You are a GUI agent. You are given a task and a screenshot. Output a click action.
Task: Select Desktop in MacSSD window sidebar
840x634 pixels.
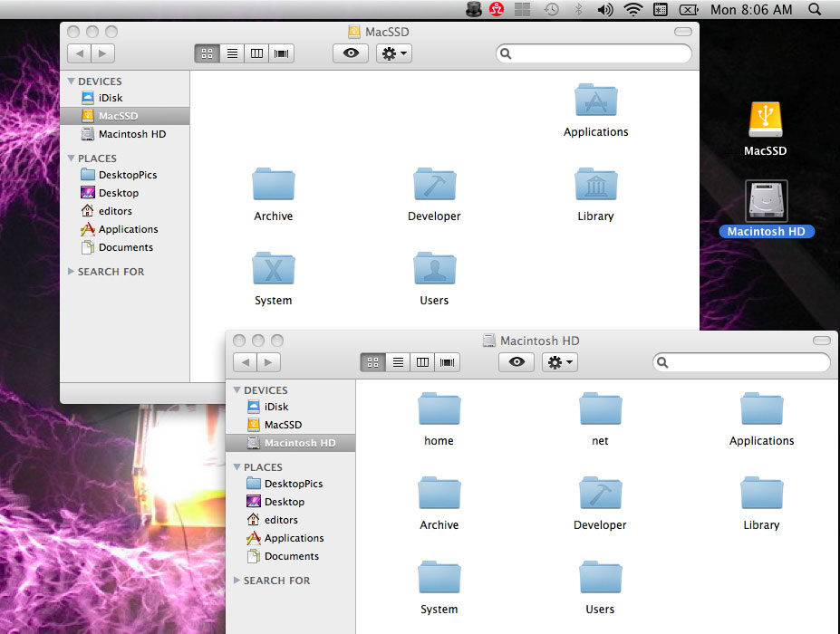tap(125, 193)
